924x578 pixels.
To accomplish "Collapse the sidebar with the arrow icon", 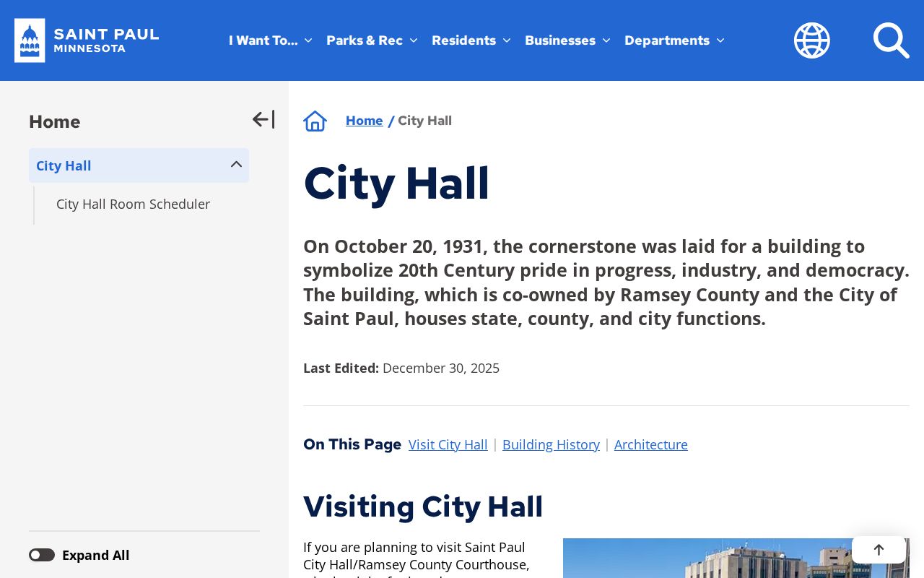I will click(x=263, y=119).
